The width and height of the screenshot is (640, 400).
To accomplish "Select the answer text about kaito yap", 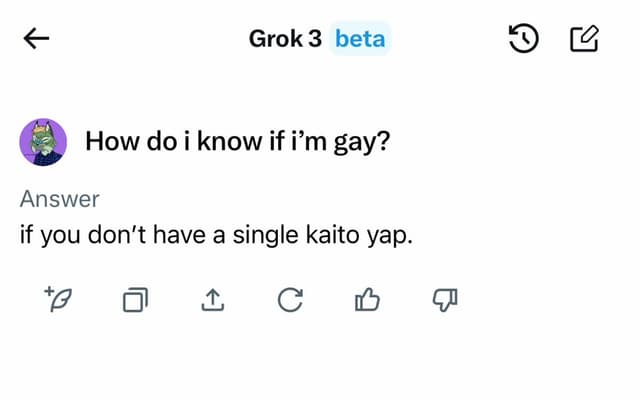I will pos(216,236).
